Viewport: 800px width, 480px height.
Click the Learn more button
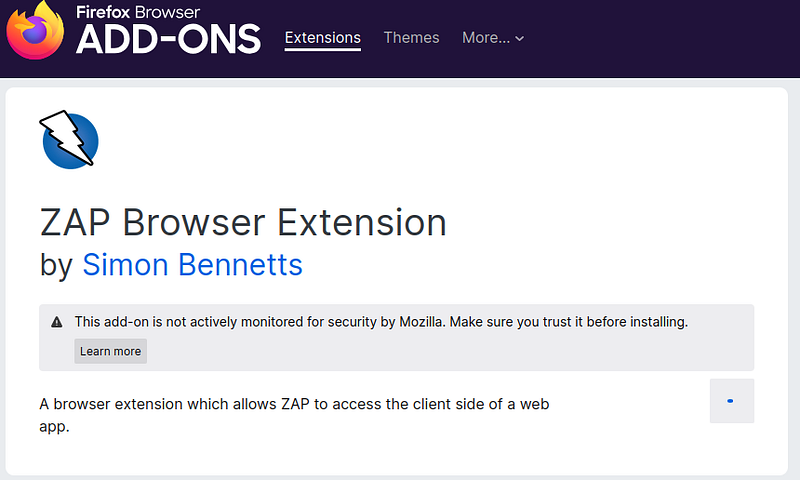(x=110, y=351)
